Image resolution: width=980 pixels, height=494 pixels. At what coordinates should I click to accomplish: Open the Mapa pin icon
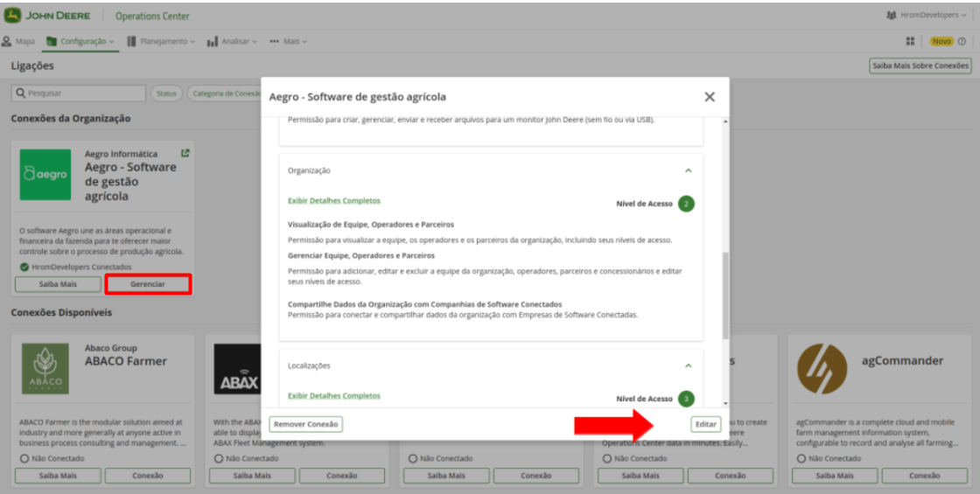pyautogui.click(x=7, y=41)
